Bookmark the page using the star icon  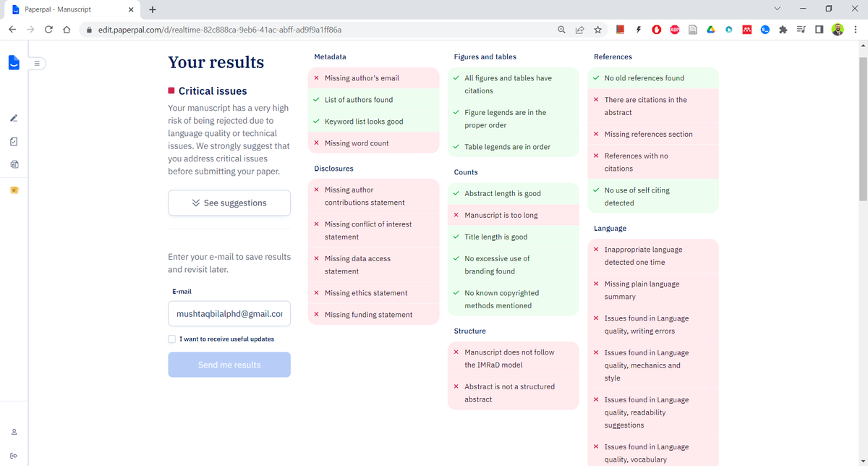(x=597, y=30)
